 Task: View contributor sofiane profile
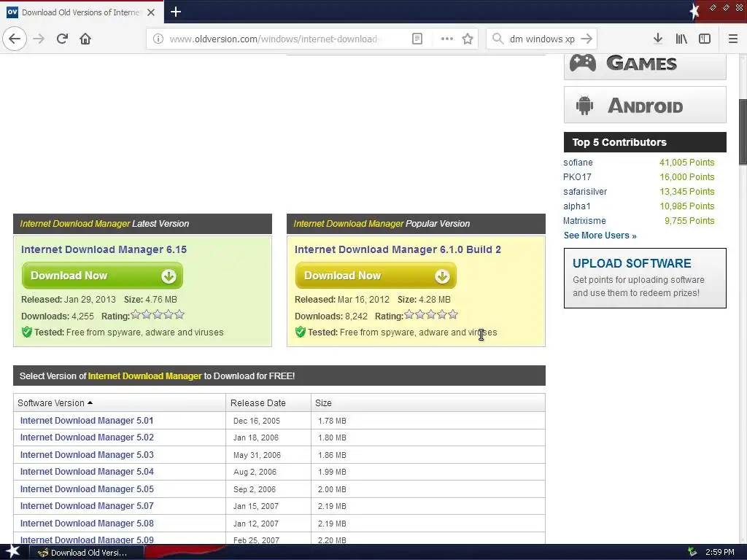578,163
